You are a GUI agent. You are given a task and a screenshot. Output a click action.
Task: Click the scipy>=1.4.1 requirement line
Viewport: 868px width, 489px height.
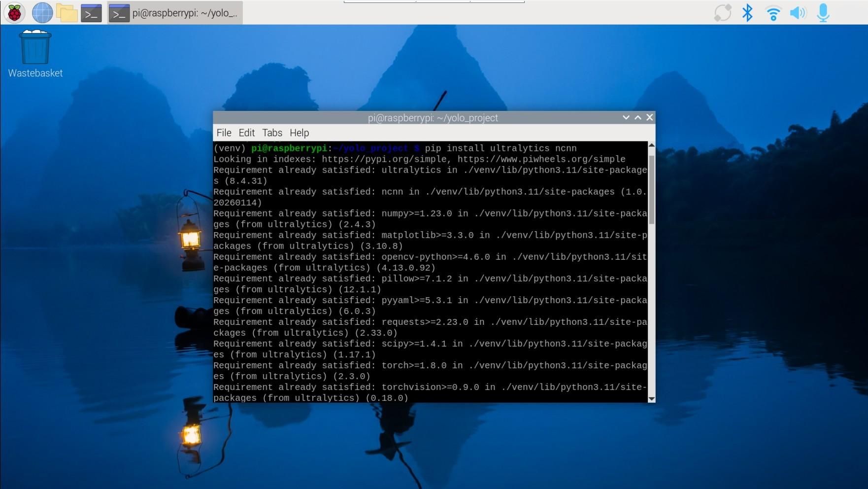tap(430, 349)
